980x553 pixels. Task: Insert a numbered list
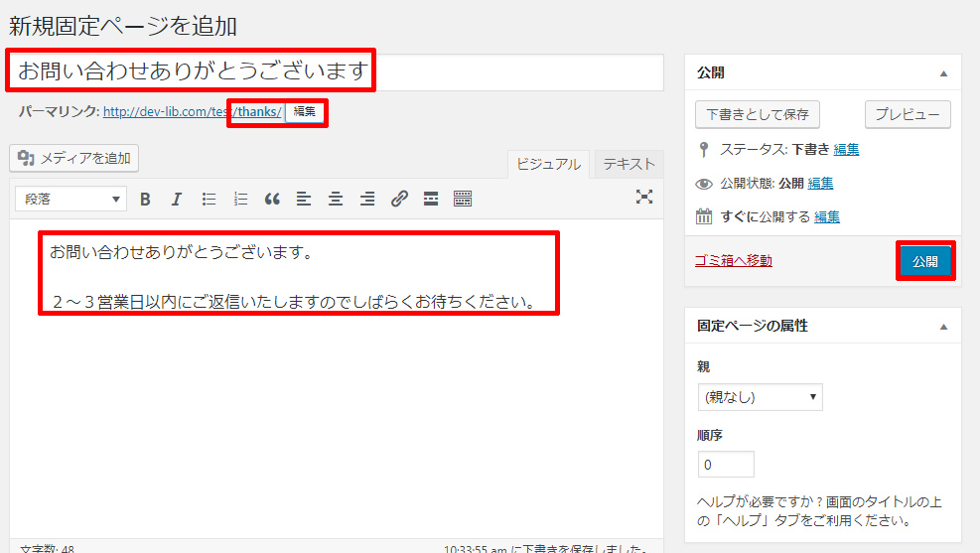(x=240, y=199)
